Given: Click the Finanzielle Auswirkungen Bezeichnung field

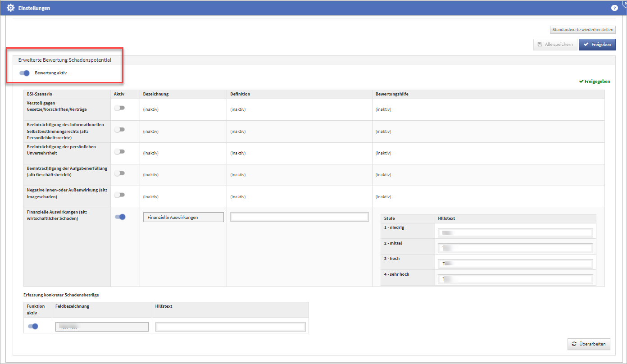Looking at the screenshot, I should click(183, 217).
